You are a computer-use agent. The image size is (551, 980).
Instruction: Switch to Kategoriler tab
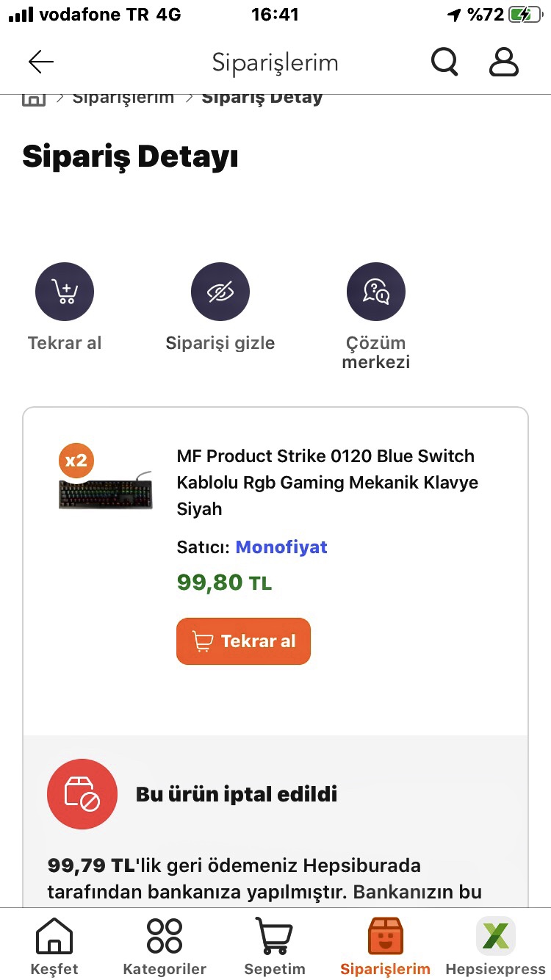pos(165,946)
